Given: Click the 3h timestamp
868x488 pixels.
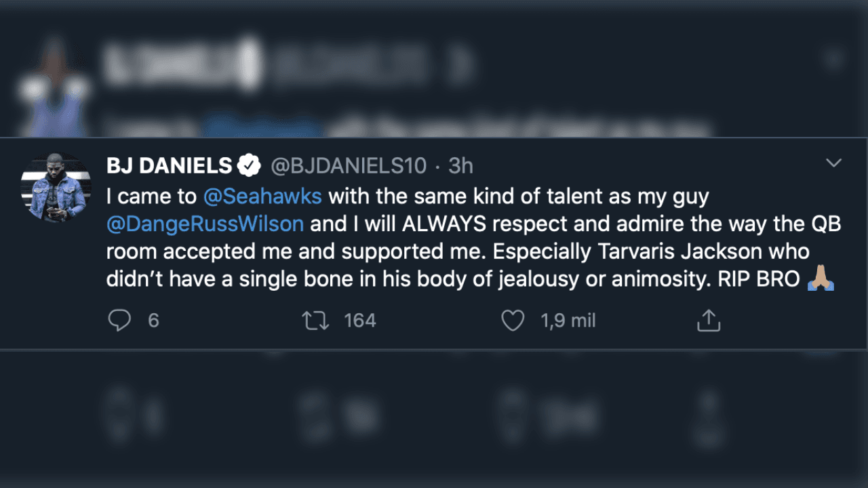Looking at the screenshot, I should point(460,165).
